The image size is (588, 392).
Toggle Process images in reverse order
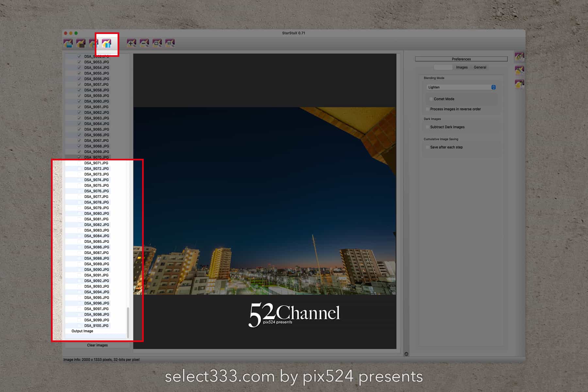(x=427, y=109)
